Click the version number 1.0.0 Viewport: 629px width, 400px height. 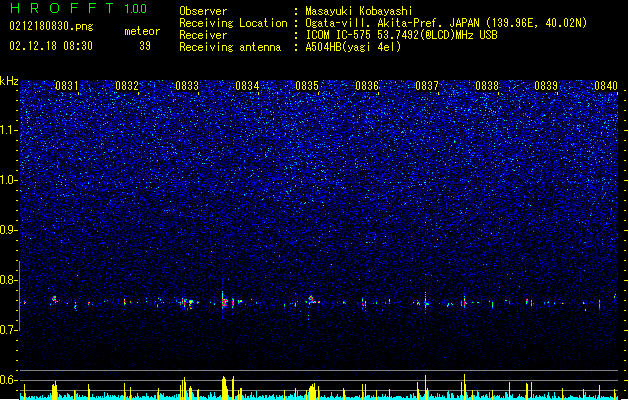click(136, 9)
